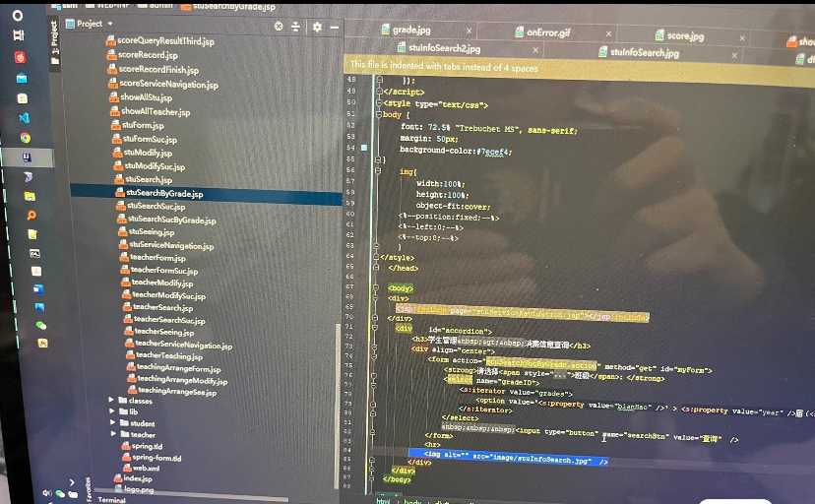Screen dimensions: 815x504
Task: Open the Project view dropdown arrow
Action: tap(109, 24)
